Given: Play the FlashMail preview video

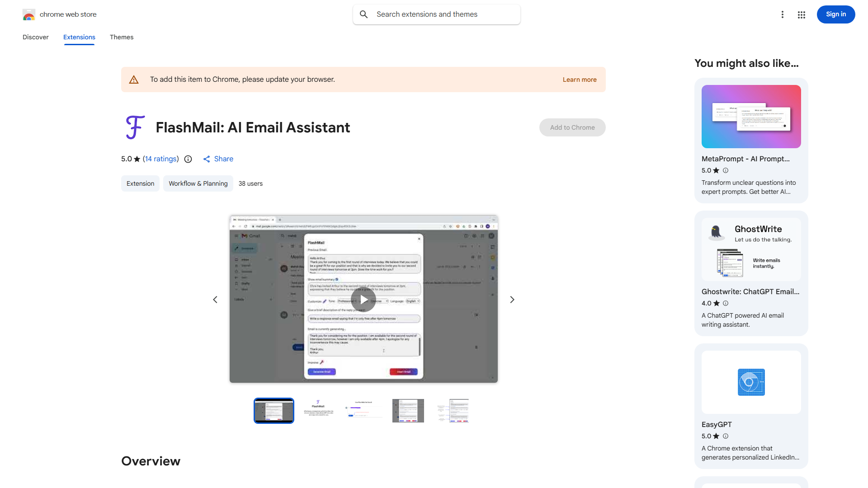Looking at the screenshot, I should [363, 300].
